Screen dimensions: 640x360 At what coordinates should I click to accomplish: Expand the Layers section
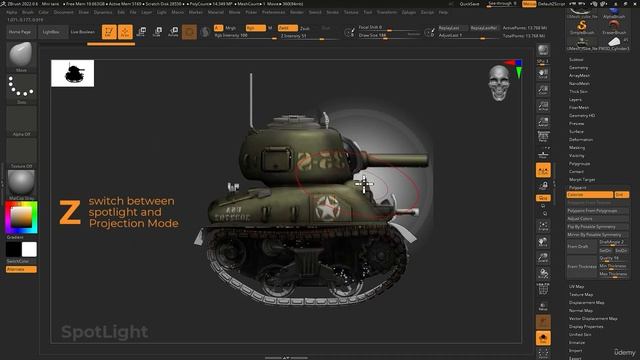click(x=575, y=100)
